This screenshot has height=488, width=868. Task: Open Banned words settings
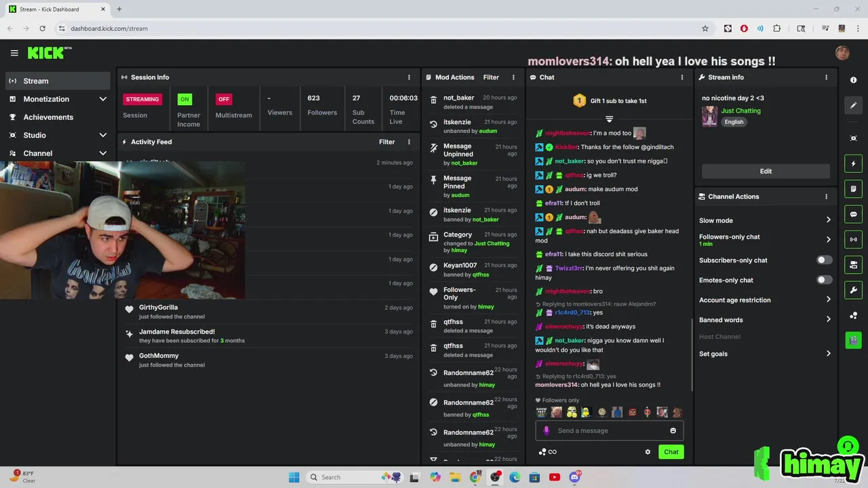(x=765, y=320)
